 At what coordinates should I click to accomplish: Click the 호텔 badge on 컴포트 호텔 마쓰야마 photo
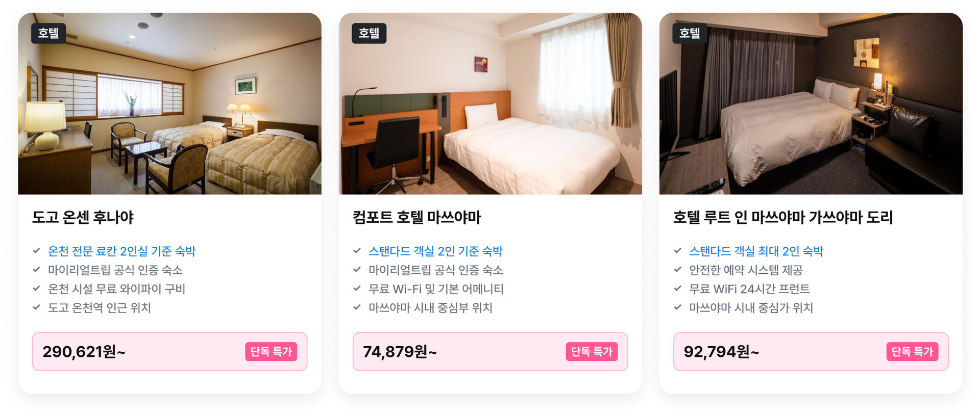[x=369, y=33]
